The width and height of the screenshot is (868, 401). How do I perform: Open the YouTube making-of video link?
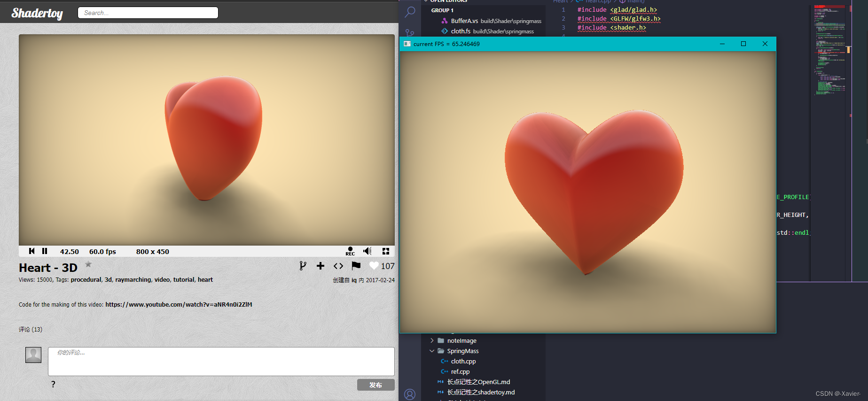click(179, 304)
